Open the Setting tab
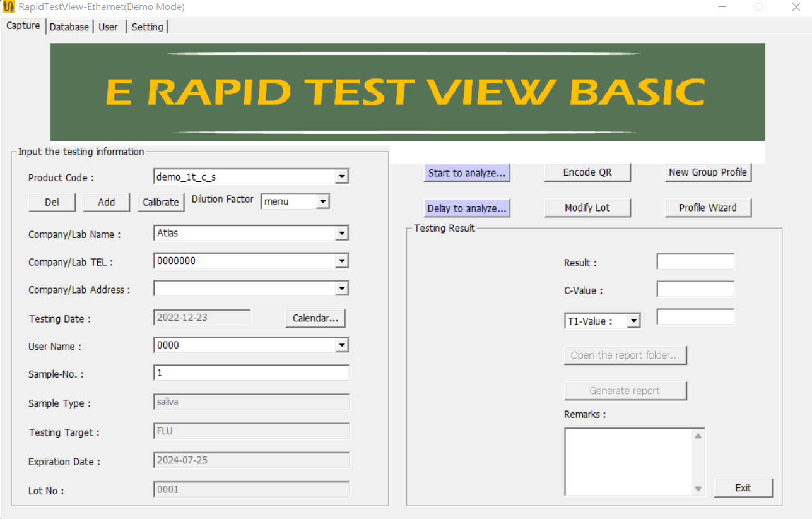Image resolution: width=812 pixels, height=519 pixels. pos(147,27)
